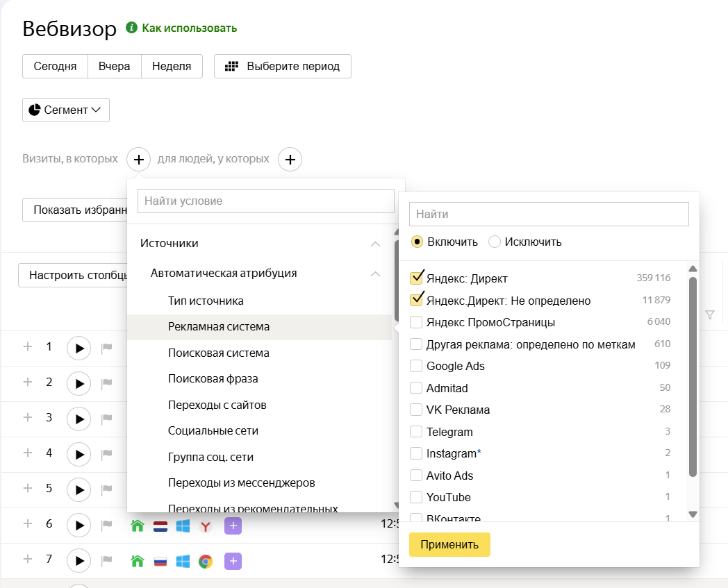
Task: Choose Поисковая система condition
Action: pyautogui.click(x=219, y=353)
